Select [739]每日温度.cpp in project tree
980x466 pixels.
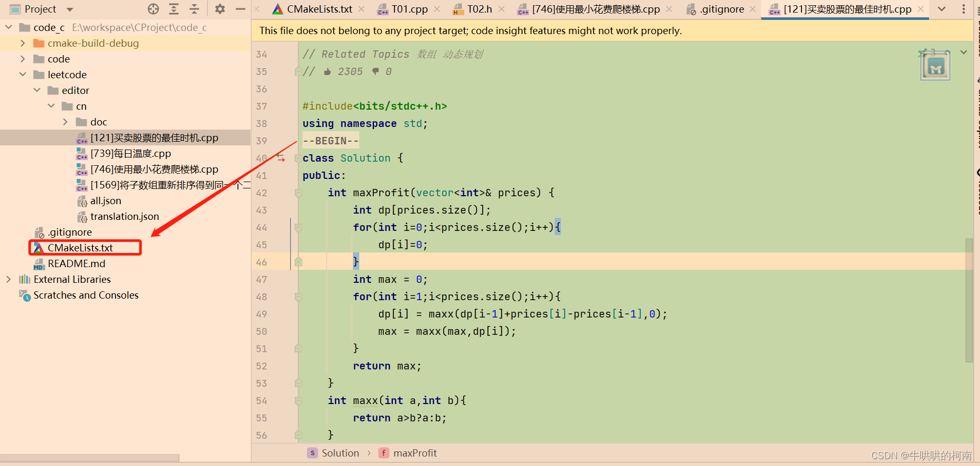pyautogui.click(x=130, y=153)
